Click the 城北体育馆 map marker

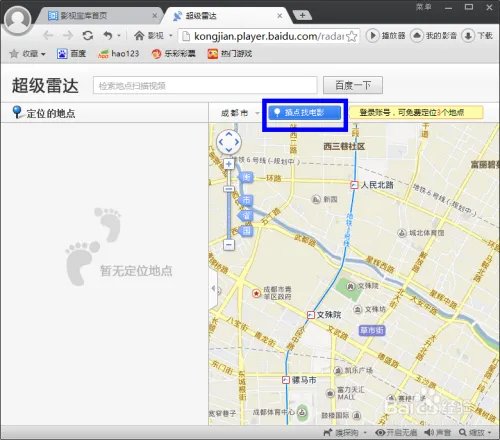pyautogui.click(x=402, y=233)
